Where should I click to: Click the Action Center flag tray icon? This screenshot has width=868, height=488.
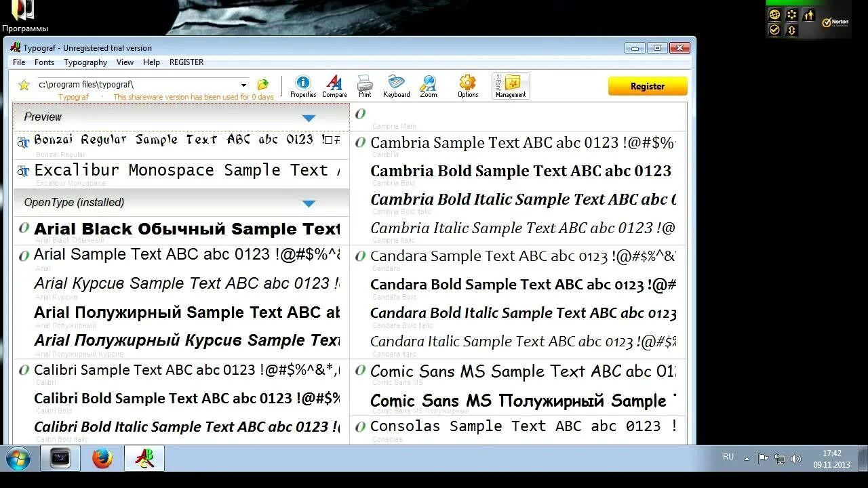coord(764,459)
